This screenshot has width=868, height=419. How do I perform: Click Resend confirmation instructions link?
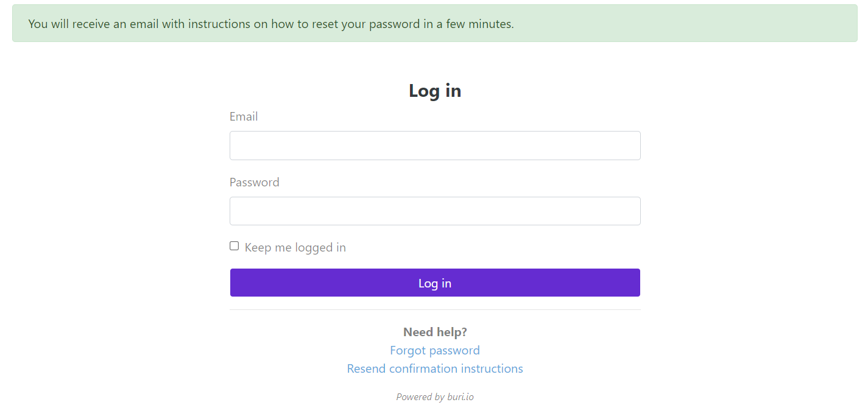pos(434,368)
